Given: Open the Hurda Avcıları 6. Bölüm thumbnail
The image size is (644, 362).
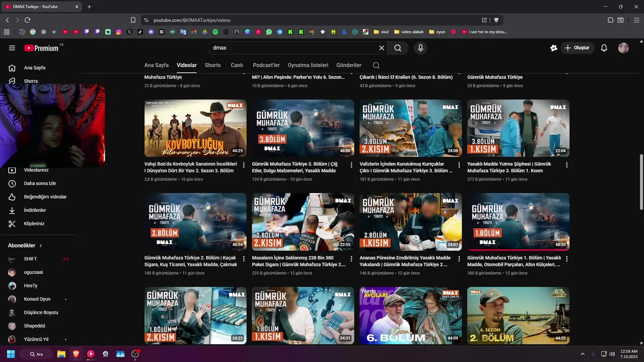Looking at the screenshot, I should coord(411,316).
